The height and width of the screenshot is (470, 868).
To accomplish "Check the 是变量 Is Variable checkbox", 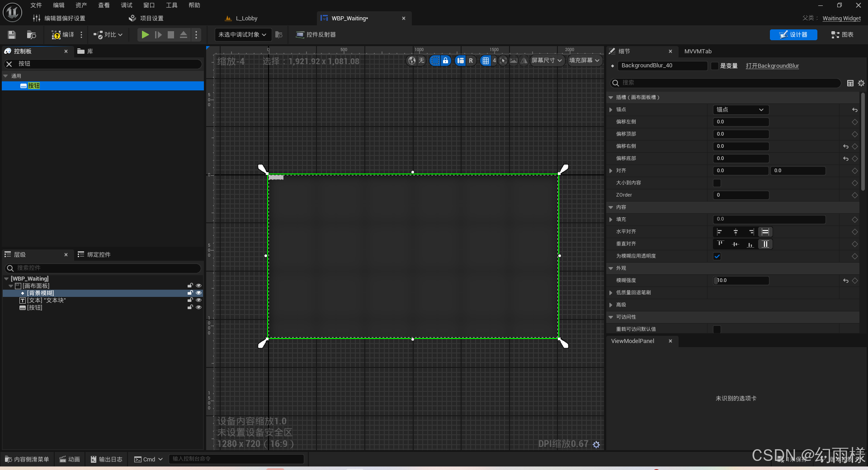I will (715, 66).
